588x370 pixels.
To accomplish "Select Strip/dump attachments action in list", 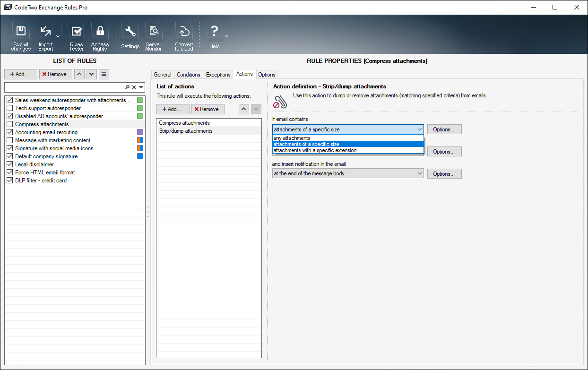I will pyautogui.click(x=208, y=131).
